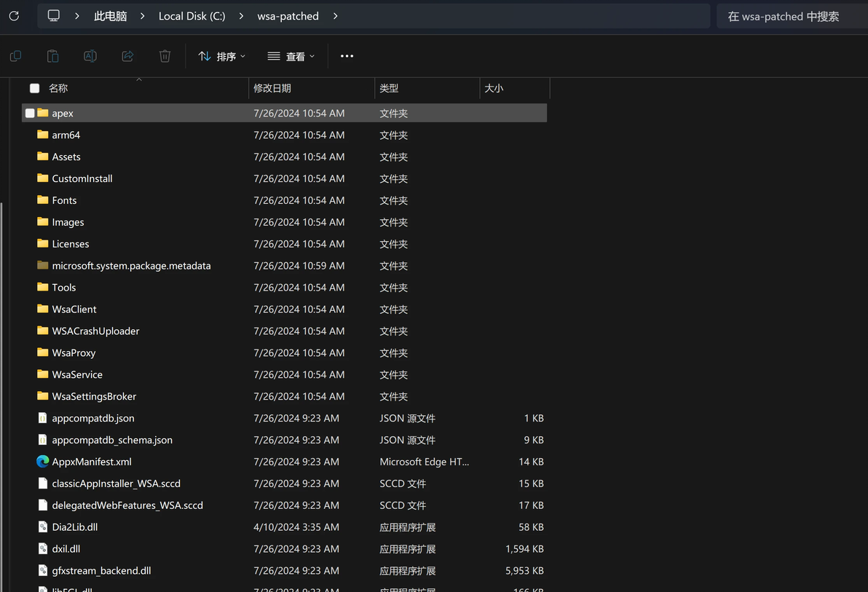Go to Local Disk (C:) in breadcrumb
This screenshot has width=868, height=592.
192,16
